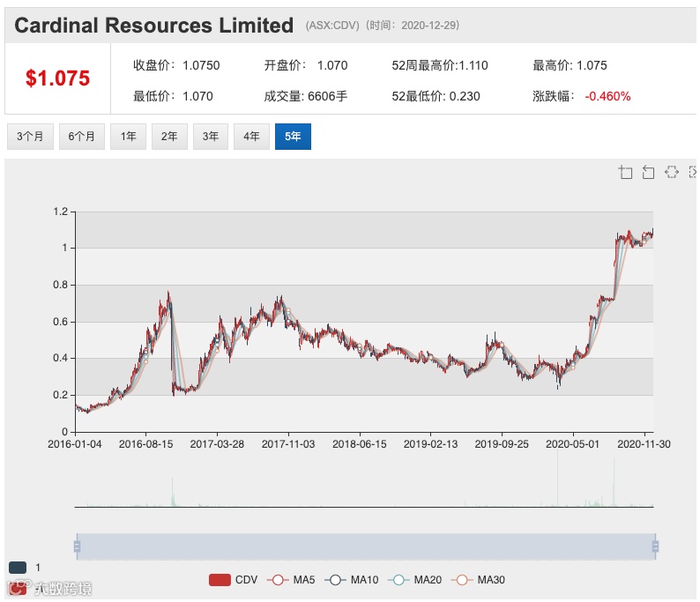Hide the MA30 moving average line
The width and height of the screenshot is (700, 602).
[478, 580]
